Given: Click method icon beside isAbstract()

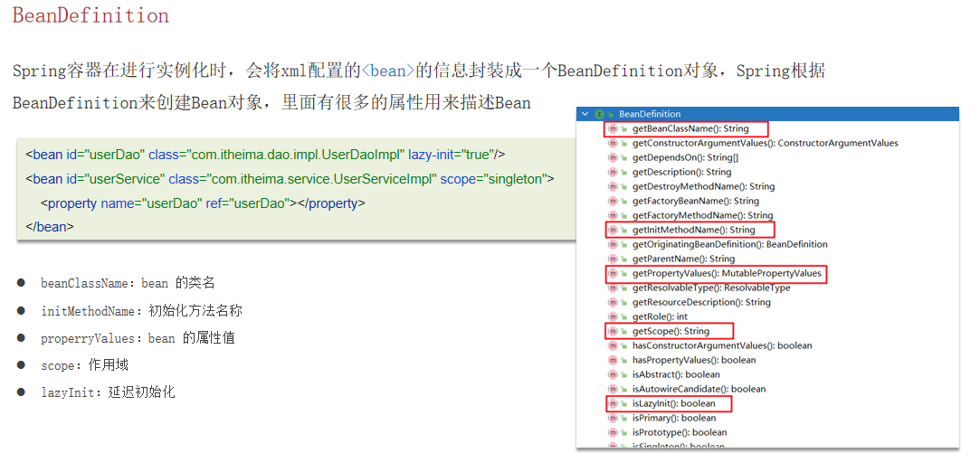Looking at the screenshot, I should click(614, 374).
